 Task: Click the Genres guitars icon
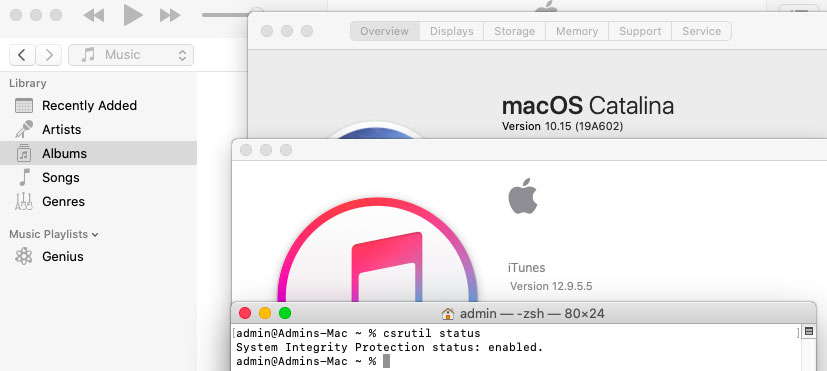pos(24,202)
